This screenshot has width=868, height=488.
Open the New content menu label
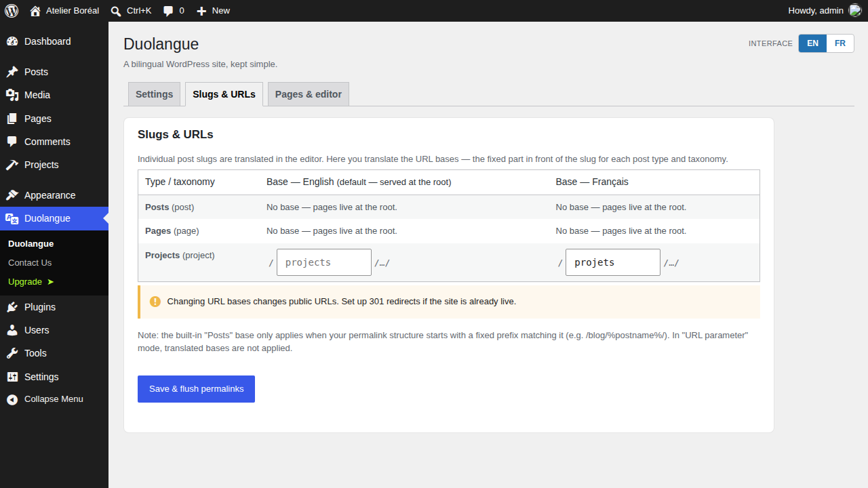coord(221,10)
